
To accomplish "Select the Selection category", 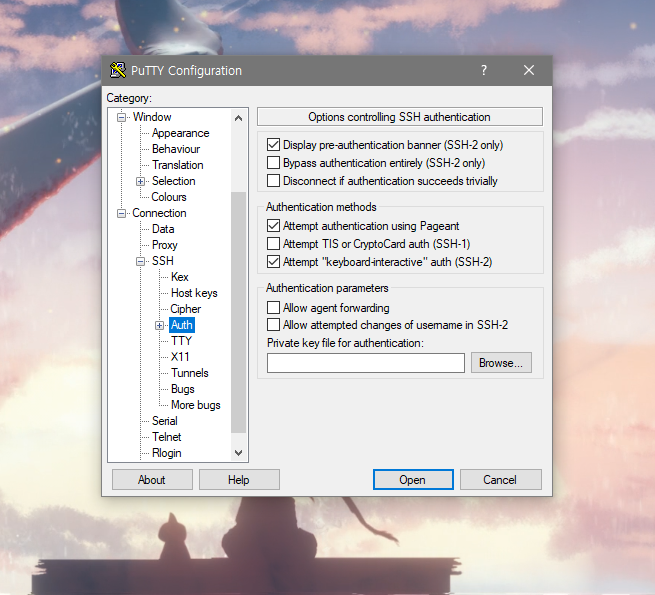I will 173,181.
